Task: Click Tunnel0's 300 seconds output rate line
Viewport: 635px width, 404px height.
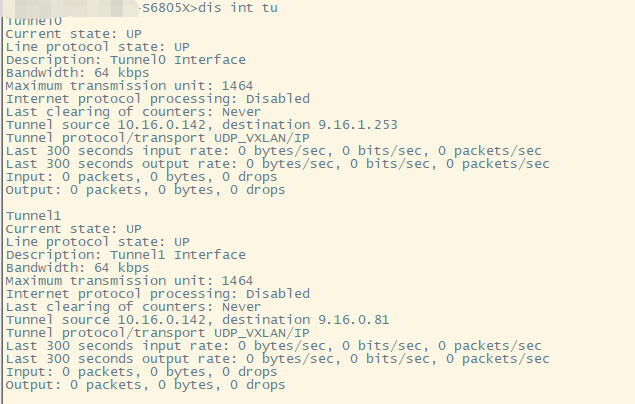Action: coord(277,164)
